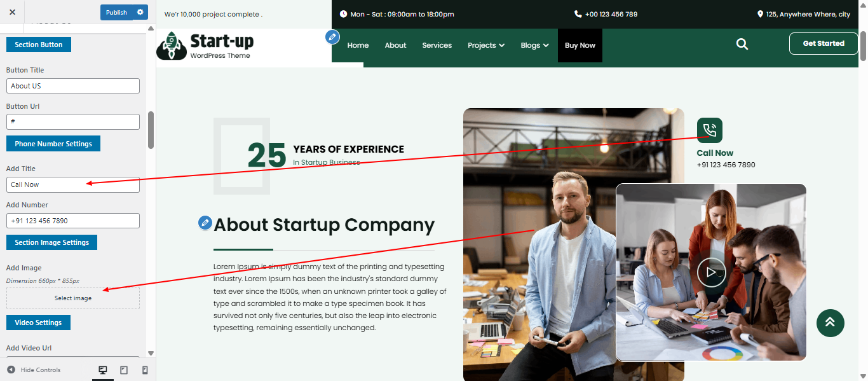
Task: Expand the Projects dropdown menu
Action: click(486, 45)
